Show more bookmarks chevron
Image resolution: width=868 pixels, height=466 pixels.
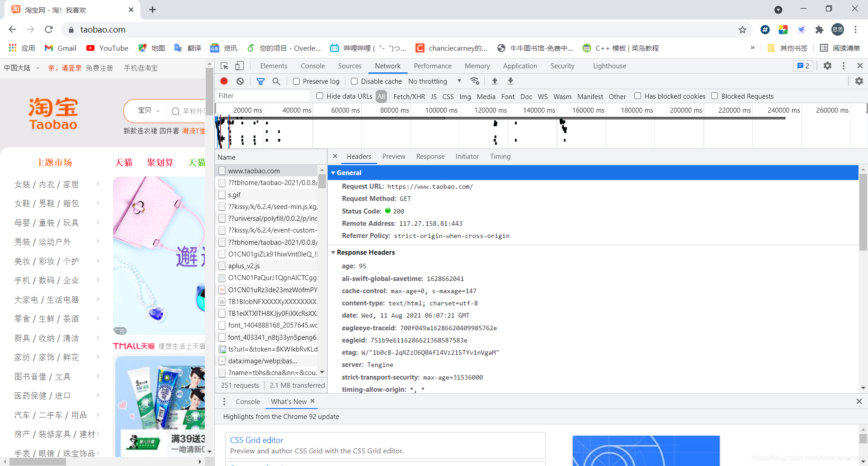[753, 48]
